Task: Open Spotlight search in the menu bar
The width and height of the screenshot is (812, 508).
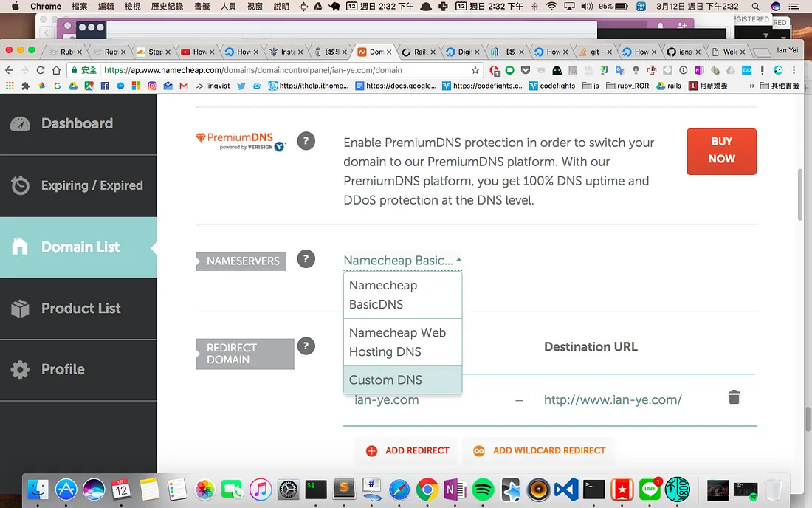Action: [x=756, y=6]
